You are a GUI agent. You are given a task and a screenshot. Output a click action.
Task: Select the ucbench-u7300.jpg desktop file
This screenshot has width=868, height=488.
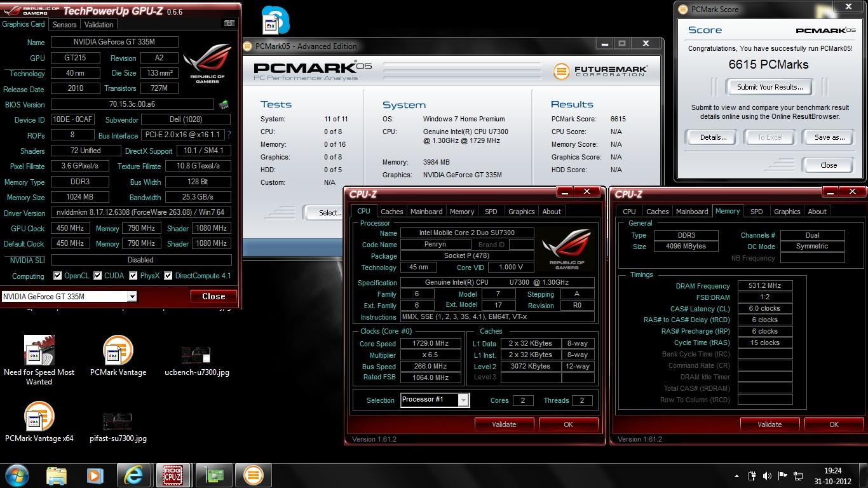[196, 362]
